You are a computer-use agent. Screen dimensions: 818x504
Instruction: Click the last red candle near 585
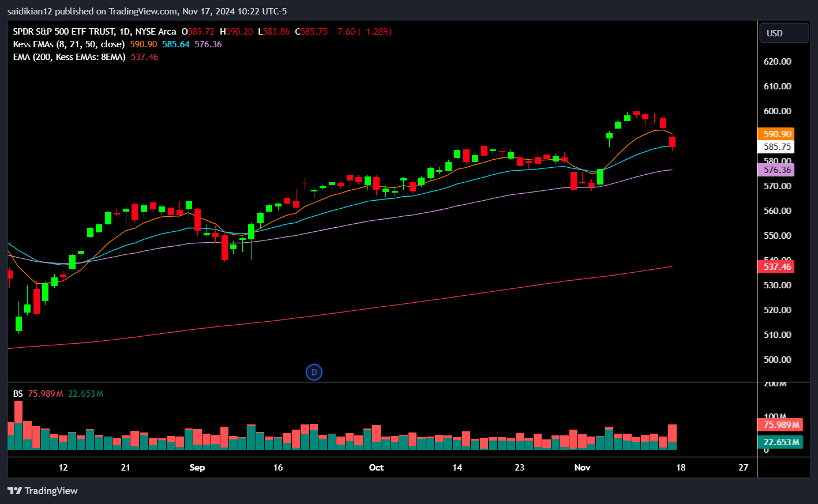(672, 142)
